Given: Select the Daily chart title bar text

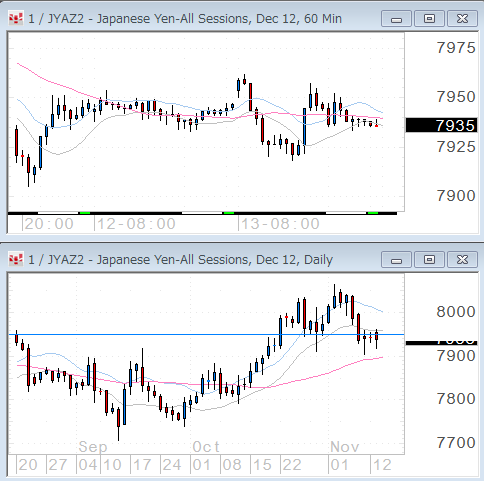Looking at the screenshot, I should 180,260.
